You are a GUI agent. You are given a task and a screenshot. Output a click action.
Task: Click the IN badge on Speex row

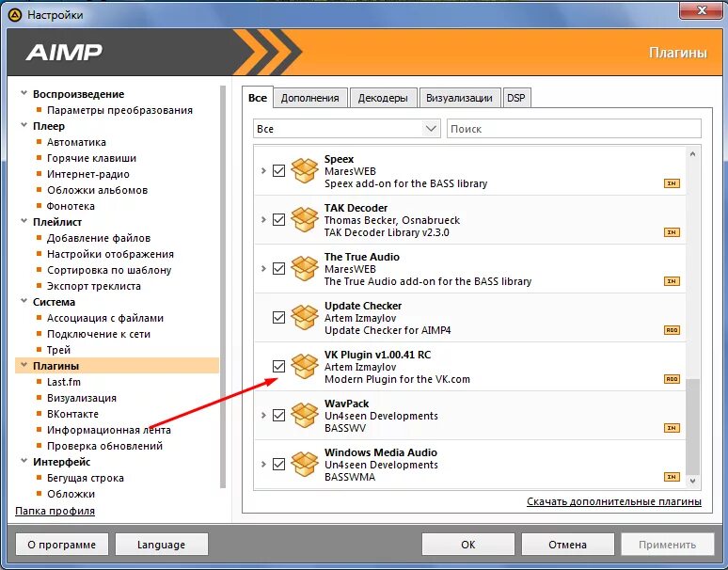672,183
